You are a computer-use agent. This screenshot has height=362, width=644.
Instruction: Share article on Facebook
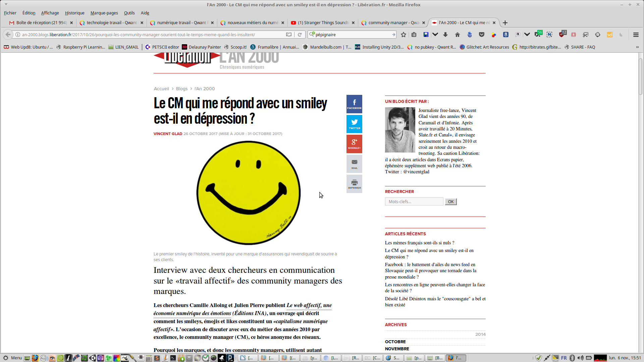click(354, 104)
